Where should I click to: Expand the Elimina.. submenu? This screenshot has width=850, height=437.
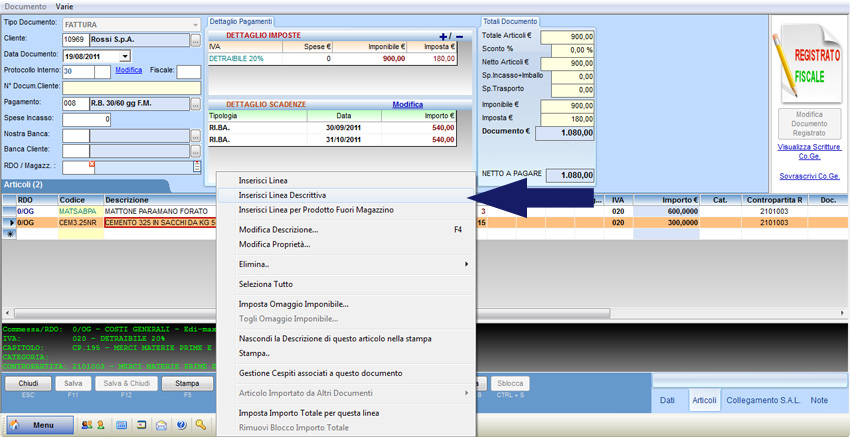coord(466,264)
